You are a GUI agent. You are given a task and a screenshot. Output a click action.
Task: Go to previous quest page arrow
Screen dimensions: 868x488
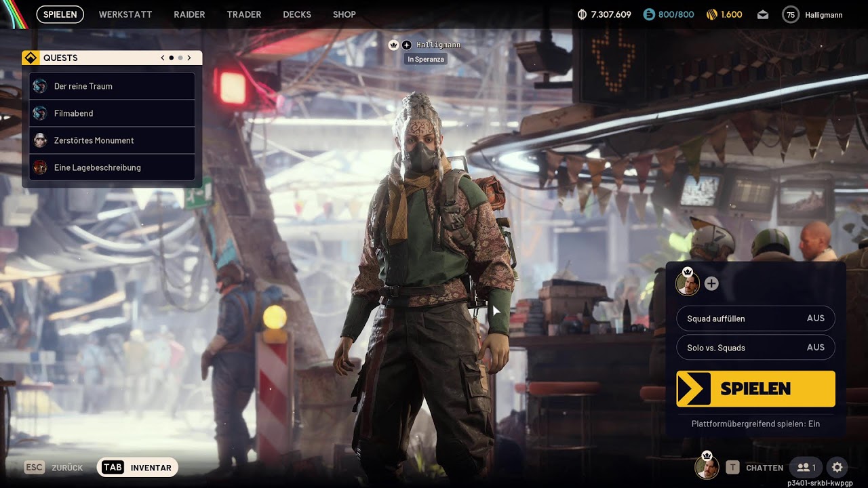click(x=163, y=58)
